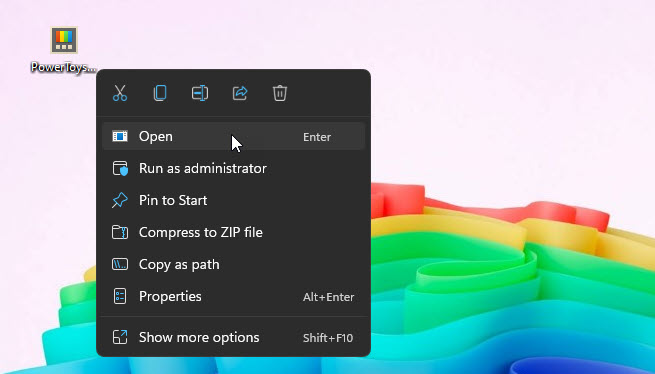The image size is (655, 374).
Task: Select the PowerToys desktop shortcut icon
Action: [x=64, y=40]
